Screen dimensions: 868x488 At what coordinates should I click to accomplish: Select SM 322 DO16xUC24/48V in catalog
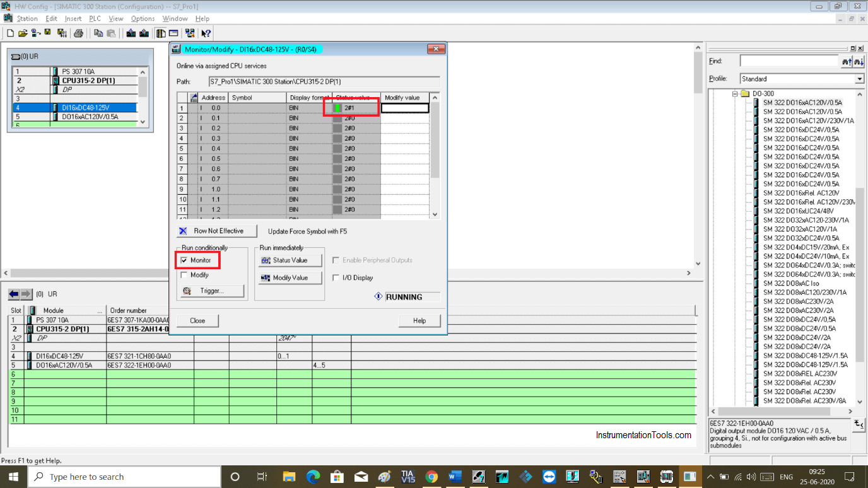click(798, 211)
